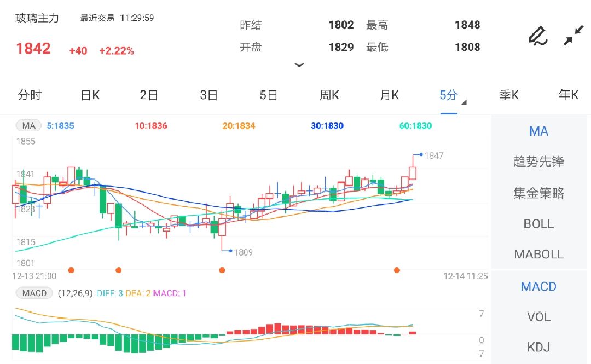The width and height of the screenshot is (591, 364).
Task: Select the 集金策略 indicator
Action: (x=538, y=193)
